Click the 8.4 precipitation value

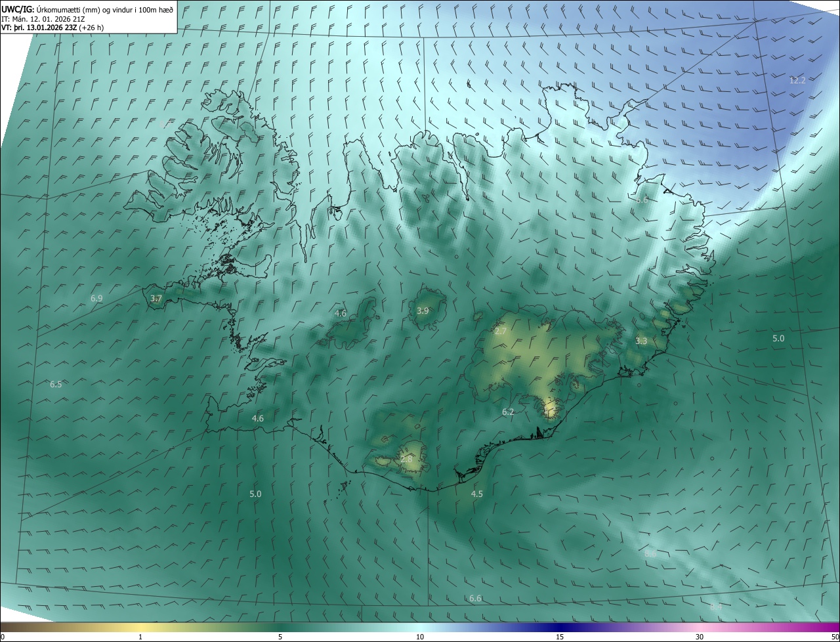716,607
